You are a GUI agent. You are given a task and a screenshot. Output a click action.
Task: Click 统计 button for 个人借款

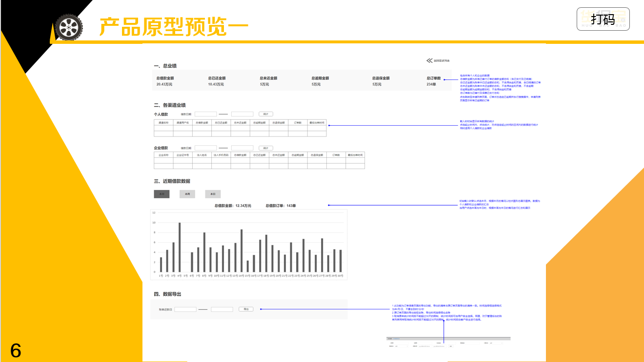click(x=265, y=114)
